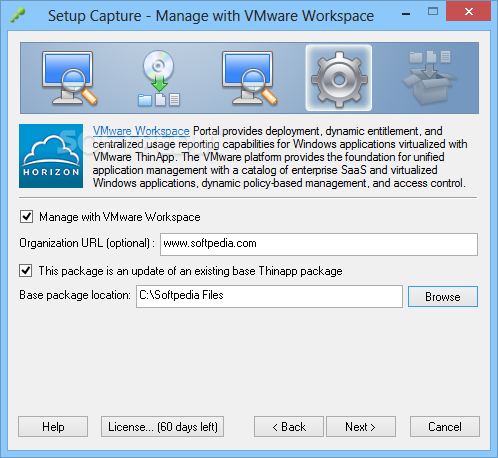Open the VMware Workspace link

click(x=141, y=131)
